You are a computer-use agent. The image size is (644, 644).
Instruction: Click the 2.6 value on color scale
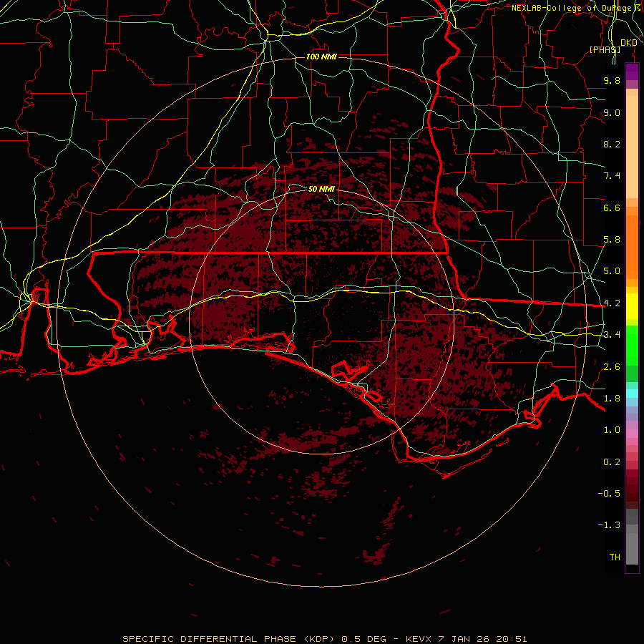coord(612,367)
